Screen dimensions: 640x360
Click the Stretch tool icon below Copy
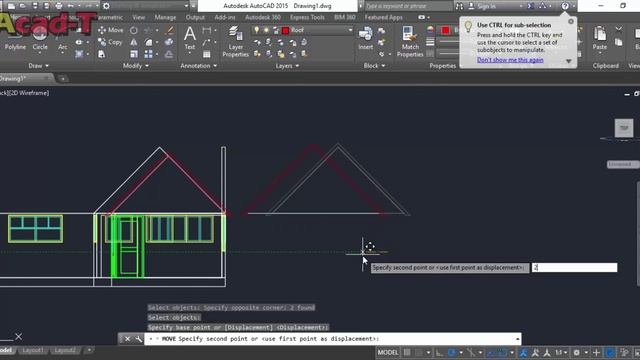coord(102,54)
